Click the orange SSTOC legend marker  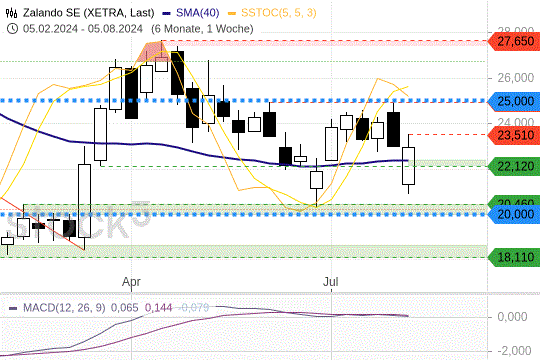232,13
